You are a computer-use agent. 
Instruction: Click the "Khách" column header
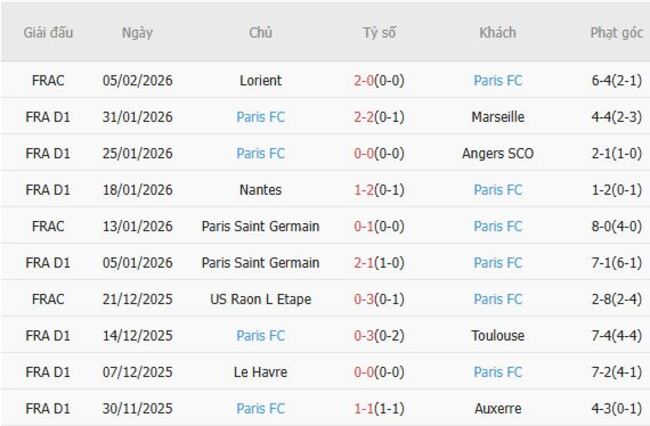coord(497,33)
